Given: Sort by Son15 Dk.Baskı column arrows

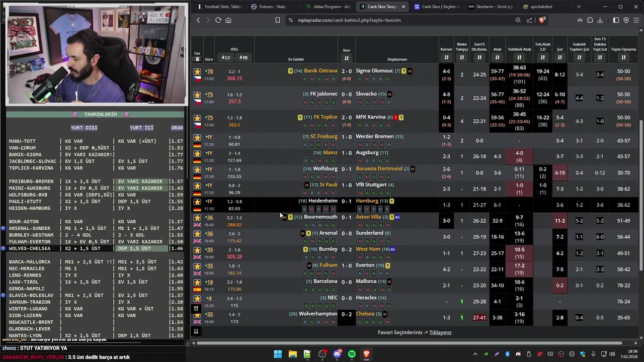Looking at the screenshot, I should point(479,57).
